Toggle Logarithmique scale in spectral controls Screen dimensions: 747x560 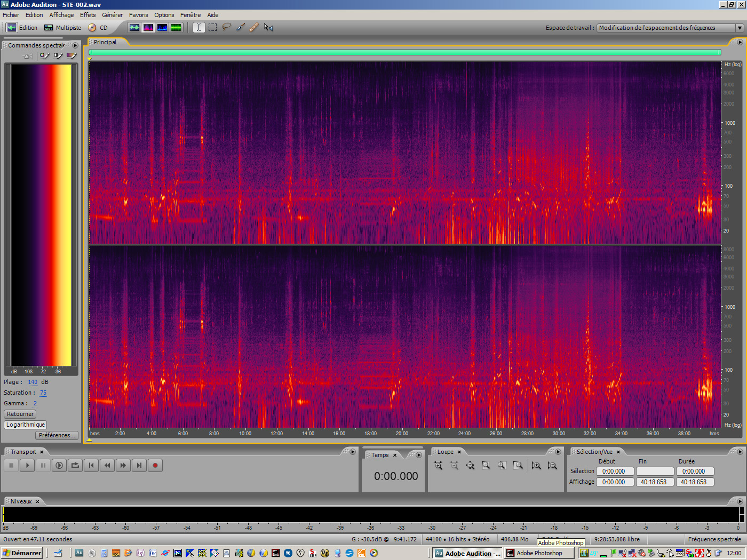[x=25, y=425]
